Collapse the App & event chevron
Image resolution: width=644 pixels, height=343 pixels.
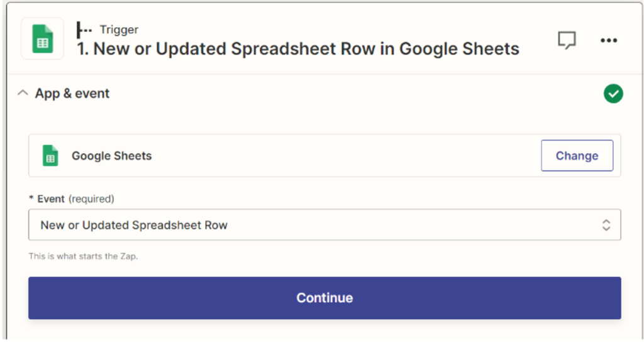pyautogui.click(x=23, y=94)
